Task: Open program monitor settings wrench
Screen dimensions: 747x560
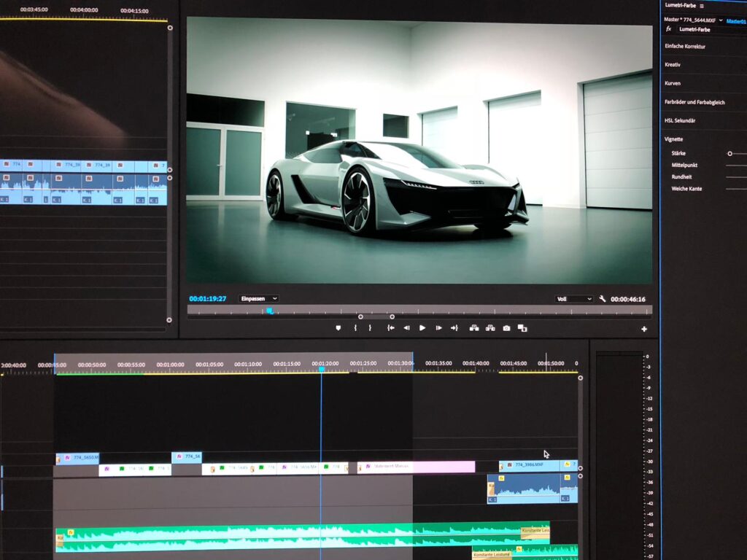Action: [x=602, y=298]
